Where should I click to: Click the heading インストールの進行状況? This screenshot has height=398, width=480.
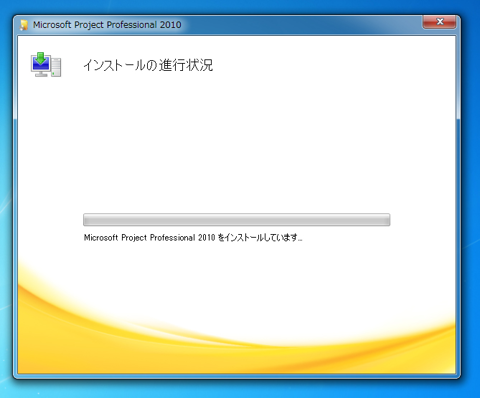[x=148, y=65]
